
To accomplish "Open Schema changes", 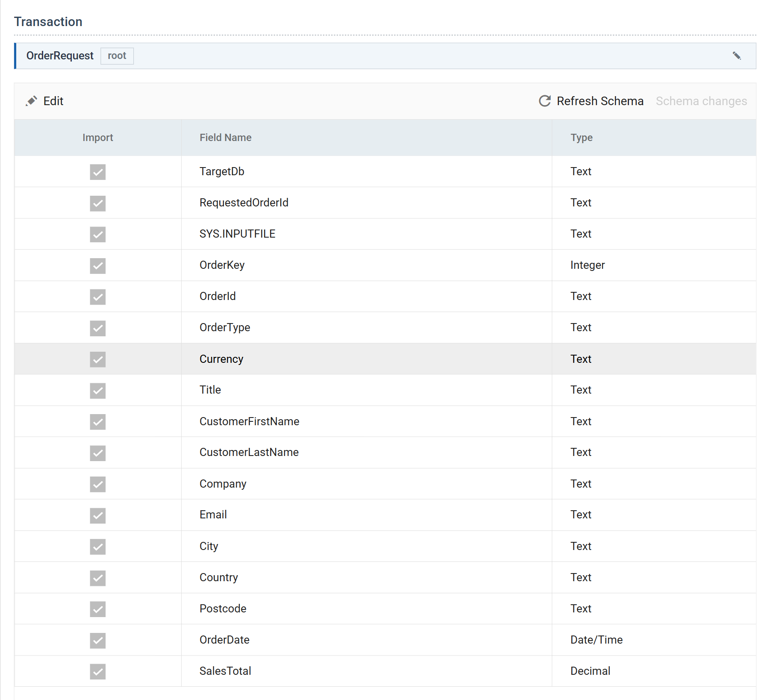I will click(701, 101).
